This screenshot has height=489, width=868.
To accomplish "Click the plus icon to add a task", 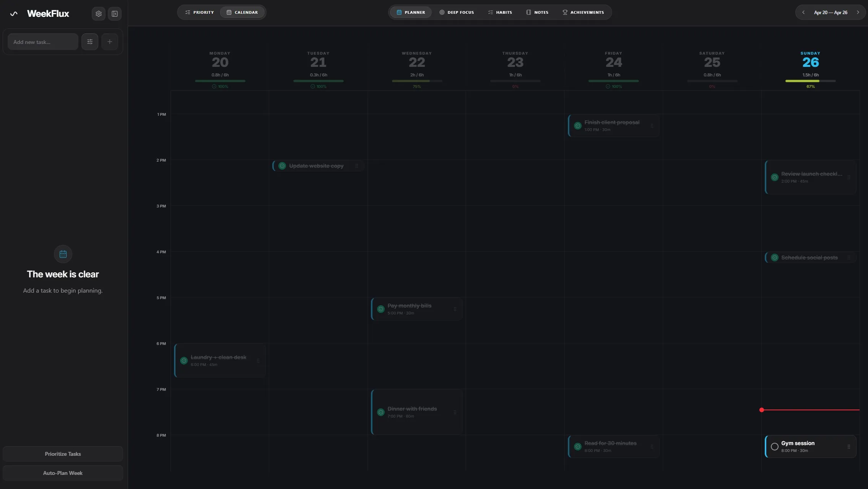I will coord(110,42).
